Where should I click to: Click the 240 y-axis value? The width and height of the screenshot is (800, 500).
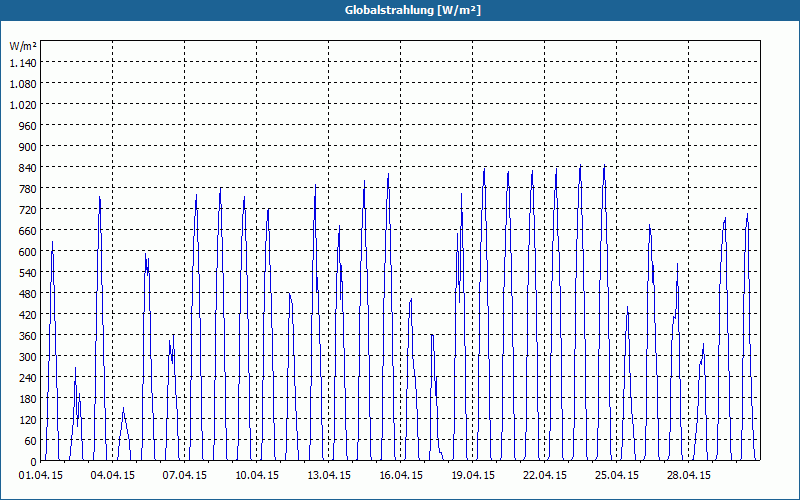pyautogui.click(x=29, y=378)
